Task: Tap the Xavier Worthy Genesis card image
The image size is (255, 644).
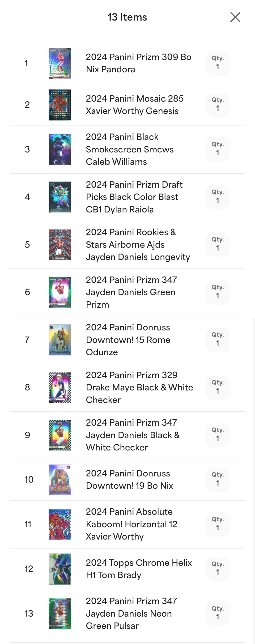Action: [60, 105]
